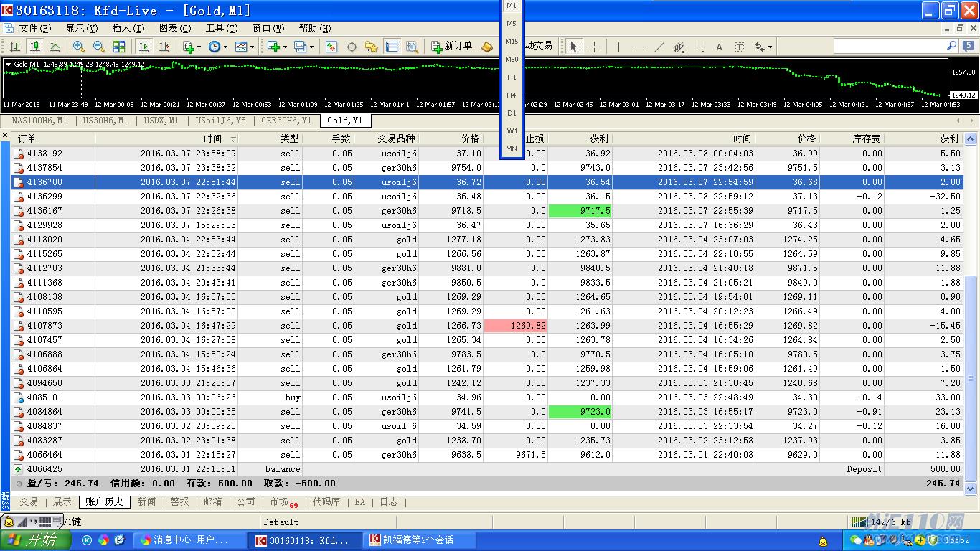Viewport: 980px width, 551px height.
Task: Expand the templates dropdown arrow
Action: (253, 47)
